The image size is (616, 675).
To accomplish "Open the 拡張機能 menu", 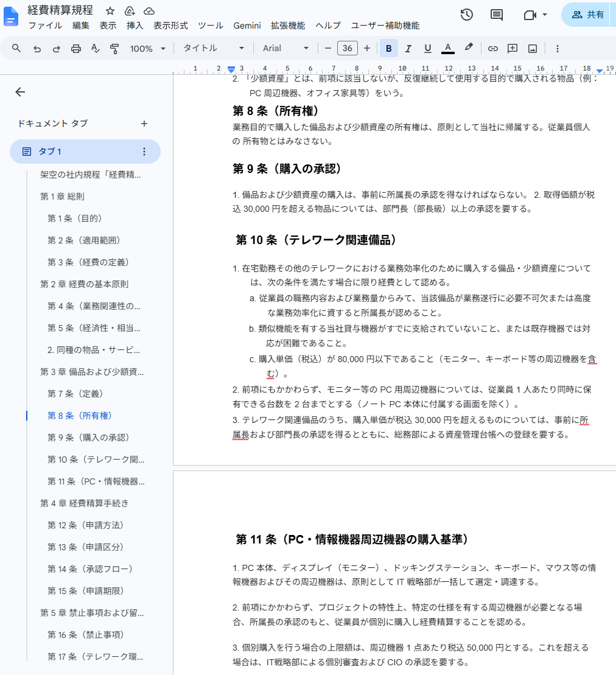I will pos(288,26).
